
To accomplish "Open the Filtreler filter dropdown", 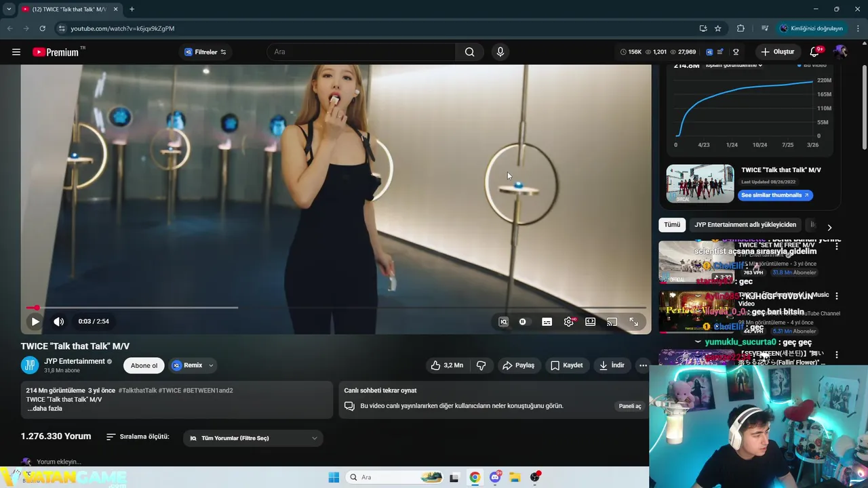I will pyautogui.click(x=205, y=52).
